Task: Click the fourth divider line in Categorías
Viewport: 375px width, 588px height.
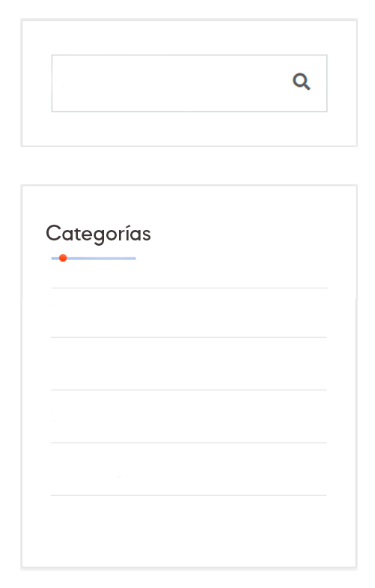Action: coord(189,443)
